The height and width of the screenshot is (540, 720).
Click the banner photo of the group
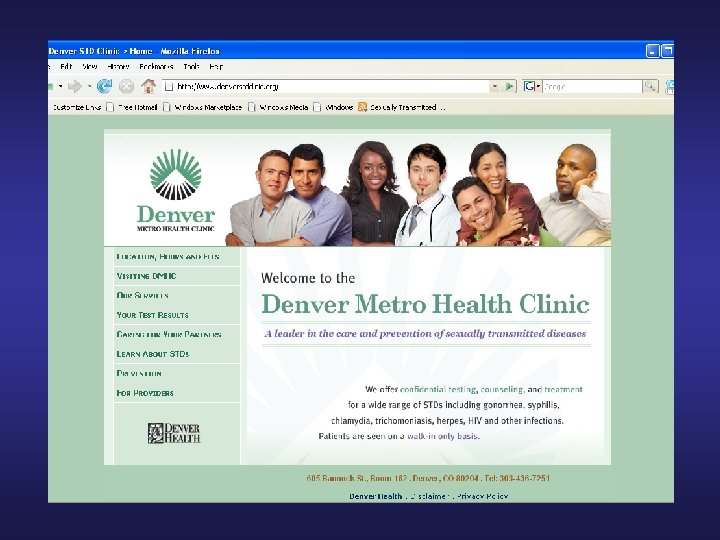click(418, 194)
